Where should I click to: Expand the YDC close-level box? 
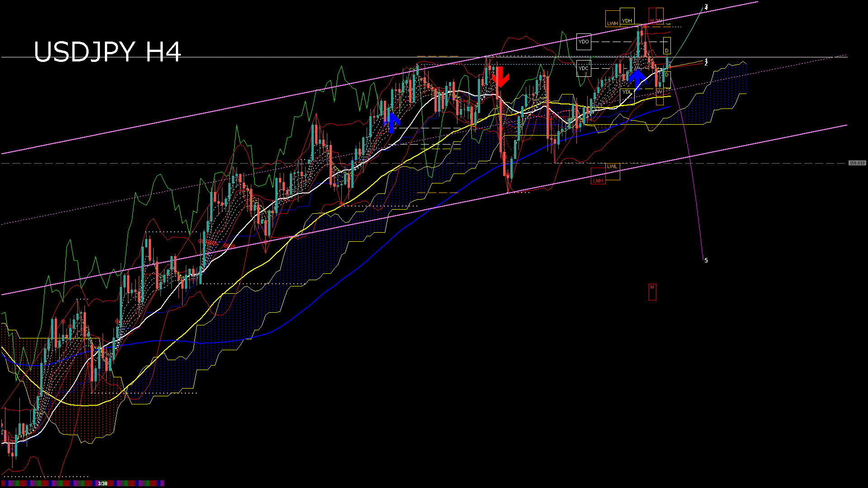[583, 67]
